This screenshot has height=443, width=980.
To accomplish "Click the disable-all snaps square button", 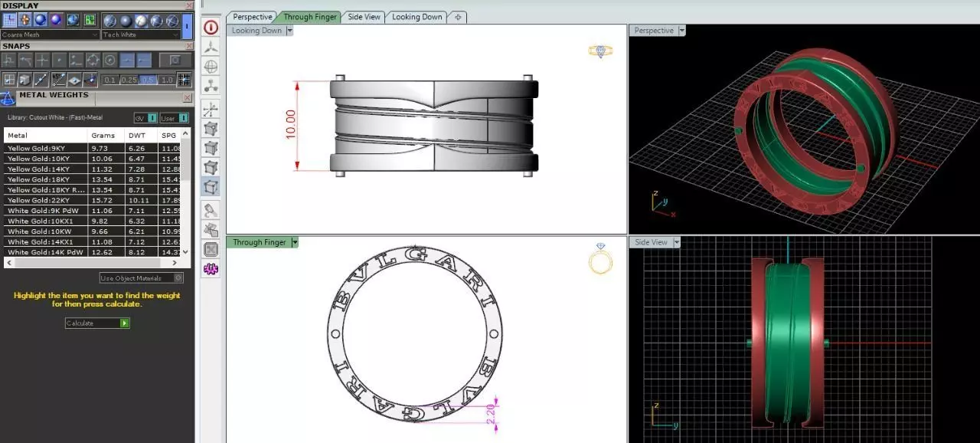I will point(175,60).
